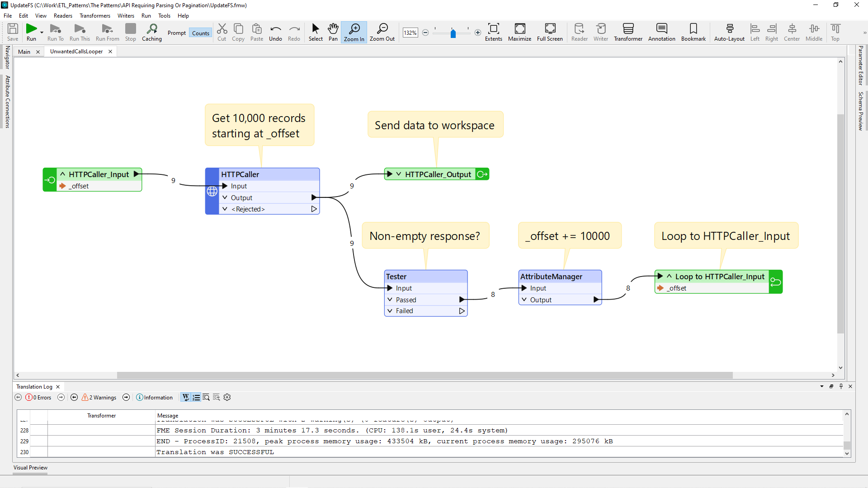
Task: Toggle line numbers in the Translation Log
Action: tap(196, 397)
